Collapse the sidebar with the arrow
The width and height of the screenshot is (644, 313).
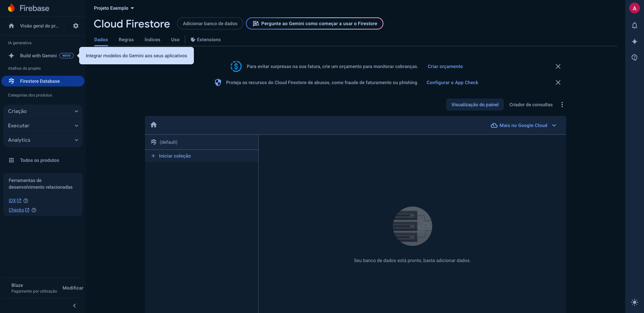[74, 306]
